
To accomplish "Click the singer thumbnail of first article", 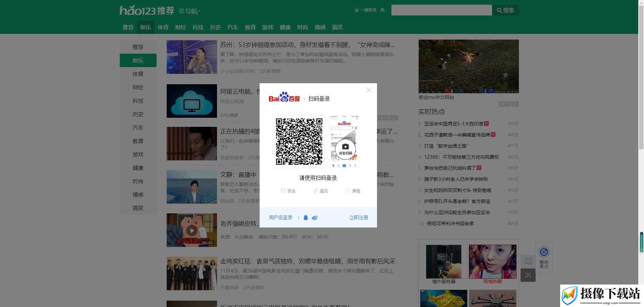I will (192, 57).
